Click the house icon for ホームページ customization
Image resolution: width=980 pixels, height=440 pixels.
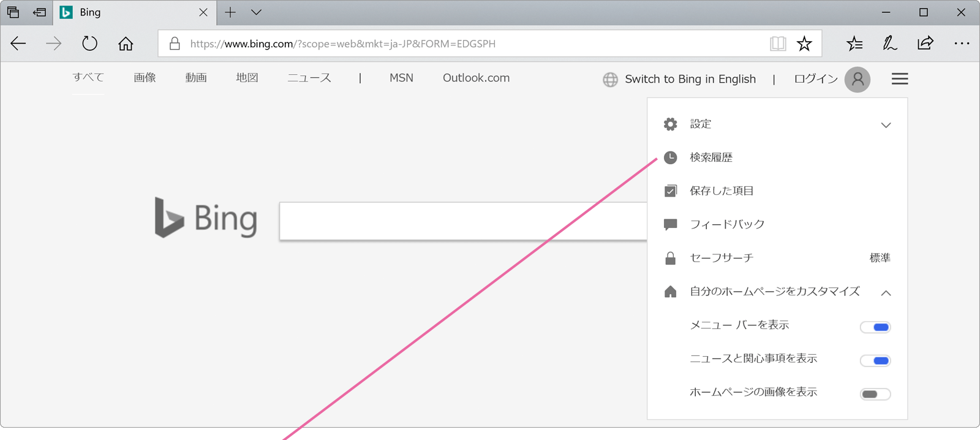[671, 292]
